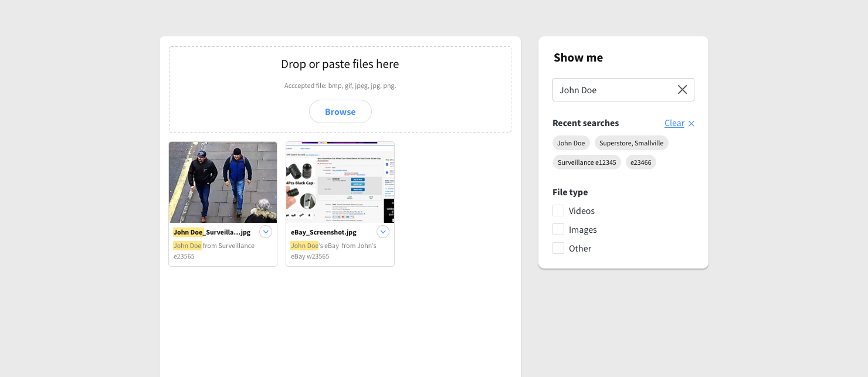Select the e23466 recent search chip

pos(640,162)
